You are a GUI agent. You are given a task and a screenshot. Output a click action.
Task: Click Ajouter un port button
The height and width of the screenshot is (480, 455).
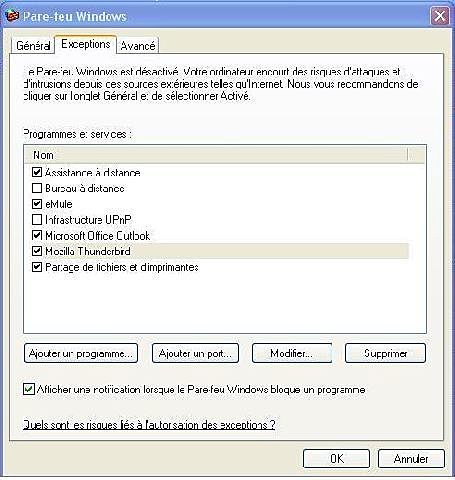[x=195, y=353]
